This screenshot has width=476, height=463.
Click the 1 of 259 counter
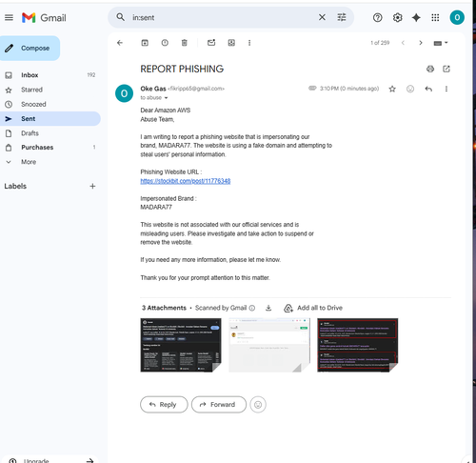pos(380,43)
